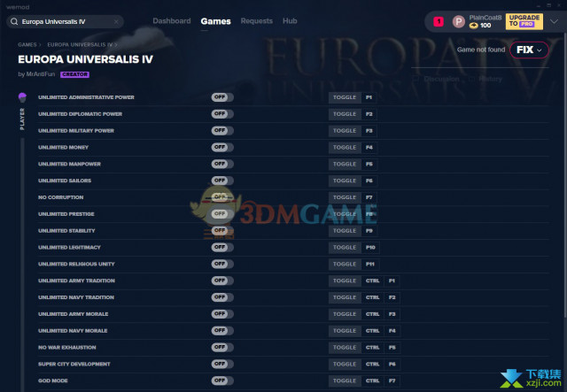This screenshot has height=392, width=567.
Task: Toggle Unlimited Navy Tradition switch
Action: click(222, 297)
